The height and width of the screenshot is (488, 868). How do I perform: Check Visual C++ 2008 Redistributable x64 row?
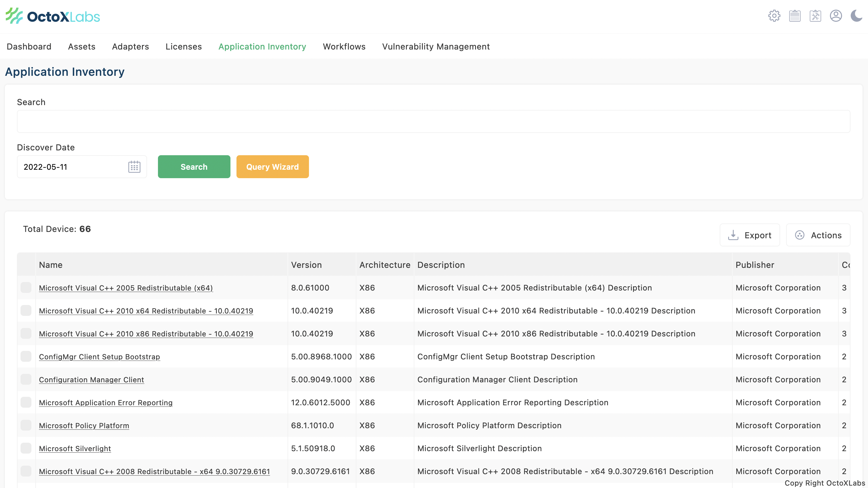coord(26,471)
